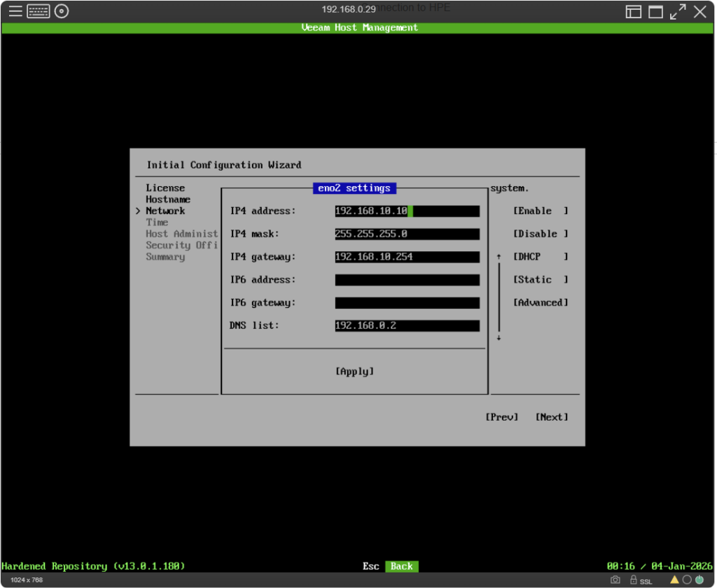717x588 pixels.
Task: Go to the License wizard step
Action: [x=165, y=188]
